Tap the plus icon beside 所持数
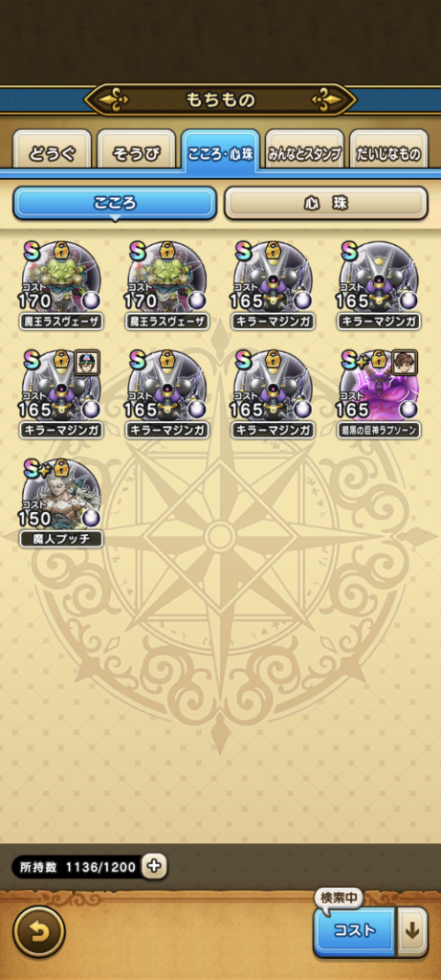 click(154, 866)
